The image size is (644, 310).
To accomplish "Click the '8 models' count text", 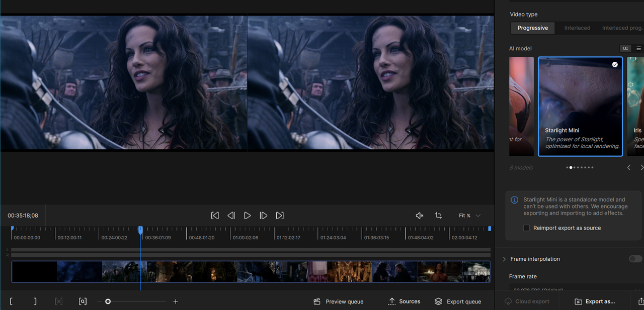I will [x=521, y=167].
